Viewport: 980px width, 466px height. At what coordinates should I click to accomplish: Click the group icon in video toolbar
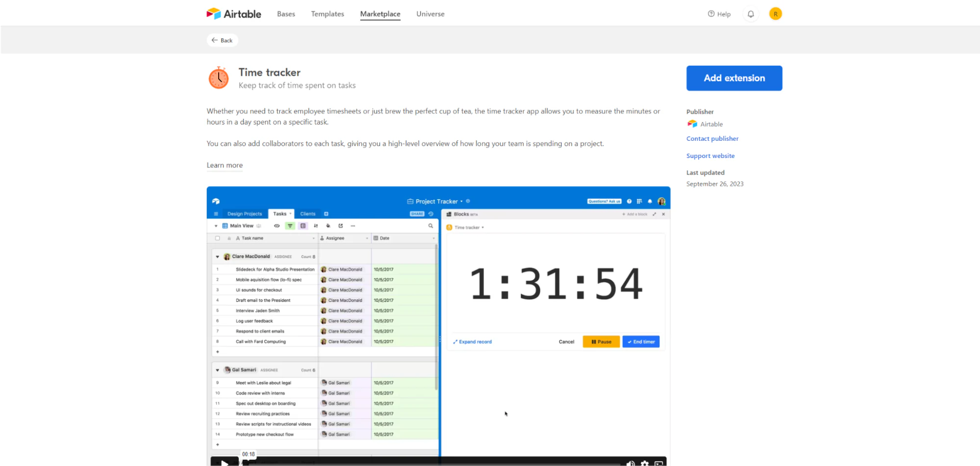(303, 226)
